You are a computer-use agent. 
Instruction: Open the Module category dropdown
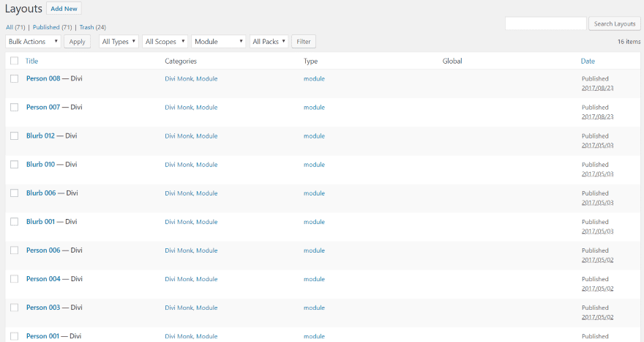219,42
